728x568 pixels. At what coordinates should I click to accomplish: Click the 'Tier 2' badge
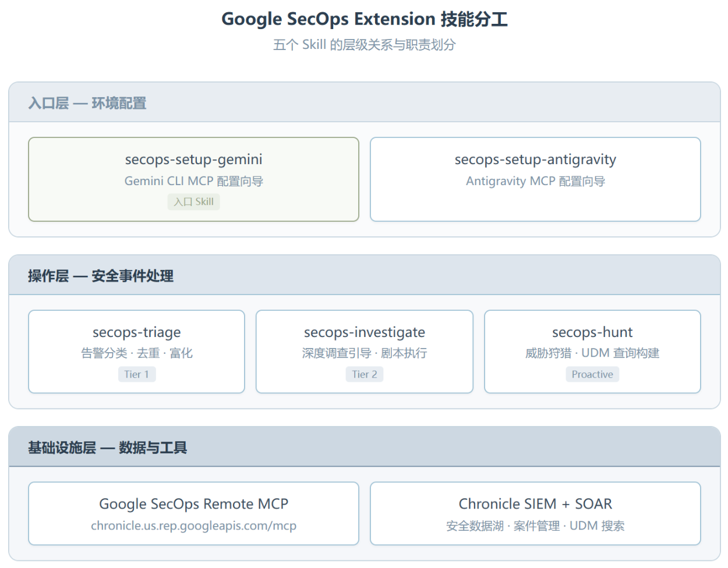365,374
